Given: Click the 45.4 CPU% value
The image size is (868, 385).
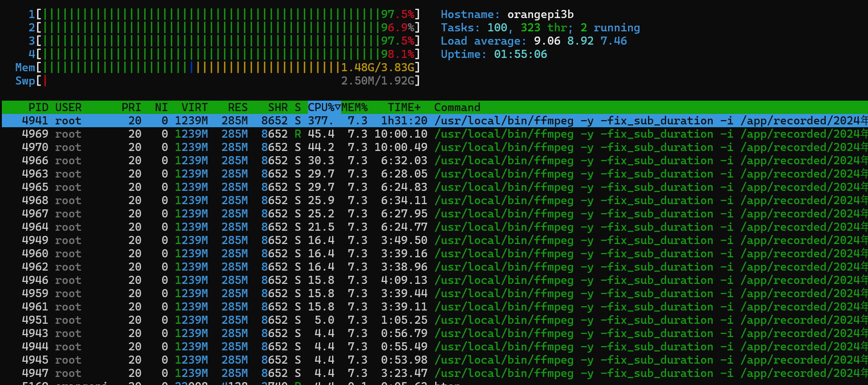Looking at the screenshot, I should 321,134.
